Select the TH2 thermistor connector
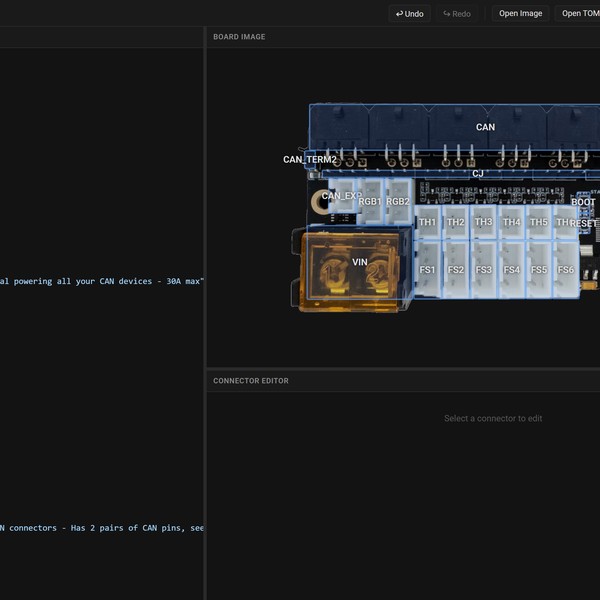 pos(456,222)
